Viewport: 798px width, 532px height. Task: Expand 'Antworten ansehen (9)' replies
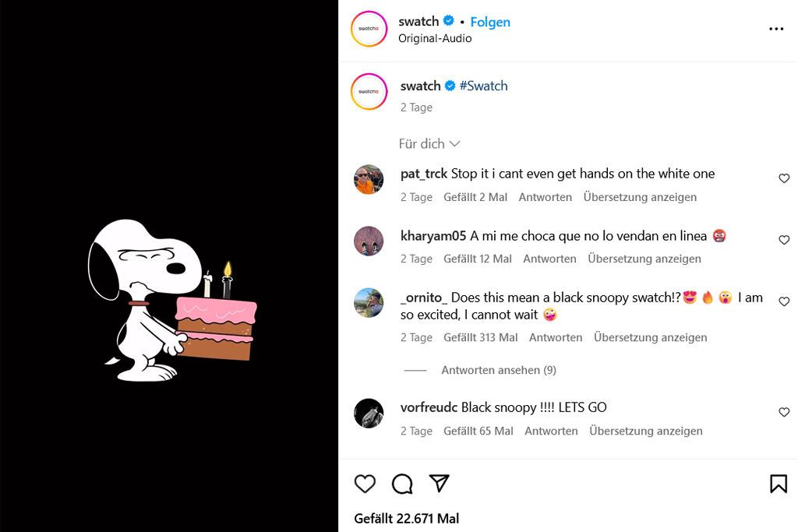point(498,370)
